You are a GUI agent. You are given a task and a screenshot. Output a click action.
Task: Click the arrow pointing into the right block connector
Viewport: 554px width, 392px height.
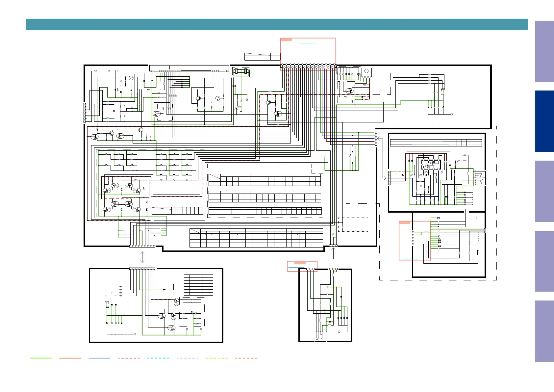pos(385,178)
